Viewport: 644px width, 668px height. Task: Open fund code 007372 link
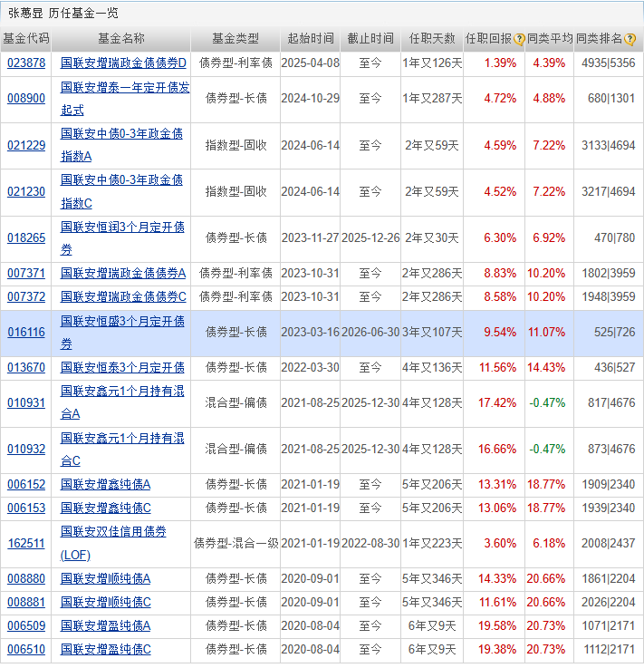(26, 296)
